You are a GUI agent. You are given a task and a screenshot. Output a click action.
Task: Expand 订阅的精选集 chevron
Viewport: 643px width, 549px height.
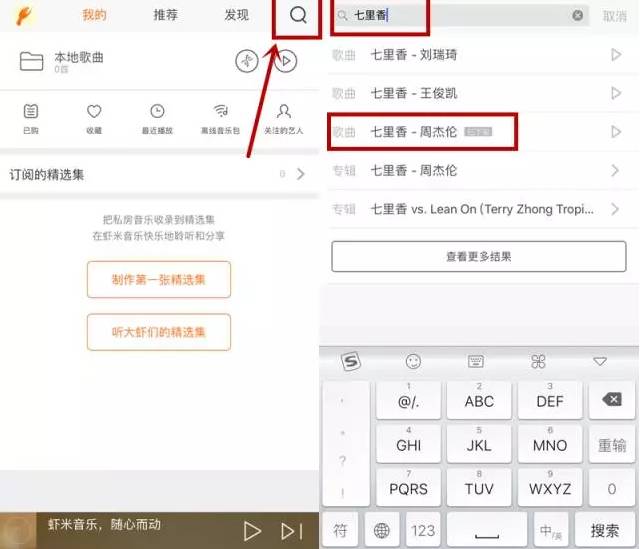(301, 174)
